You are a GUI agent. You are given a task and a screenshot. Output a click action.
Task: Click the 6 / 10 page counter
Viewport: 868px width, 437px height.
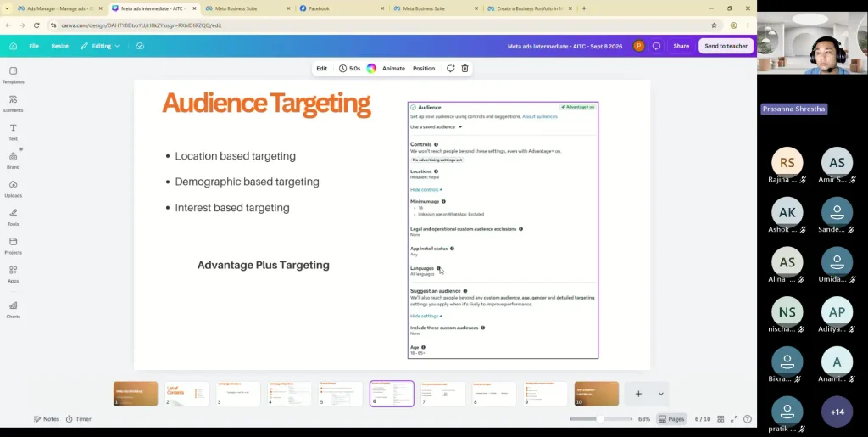(x=702, y=419)
